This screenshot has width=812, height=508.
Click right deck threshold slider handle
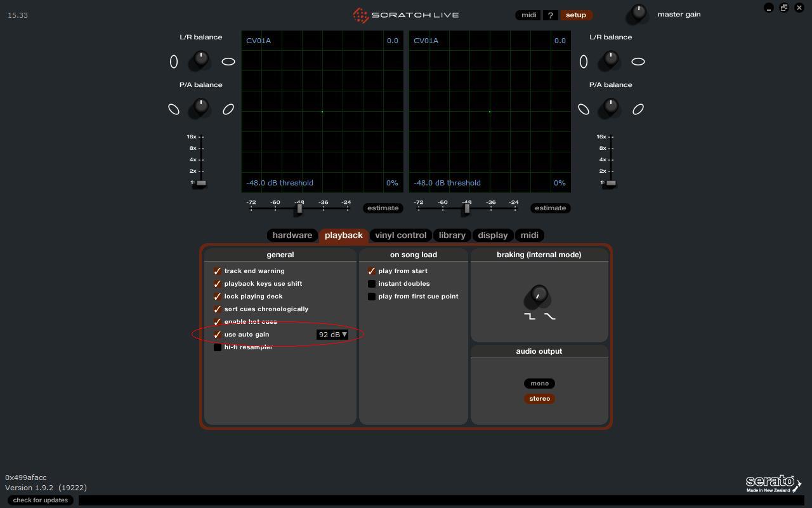pos(467,208)
